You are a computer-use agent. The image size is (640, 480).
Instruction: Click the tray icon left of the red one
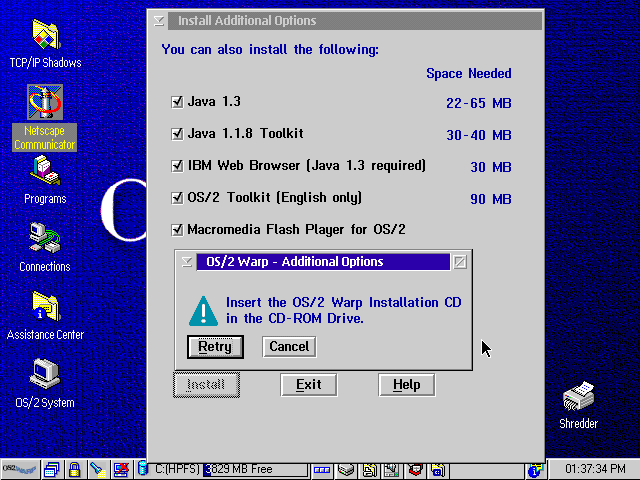(x=391, y=470)
